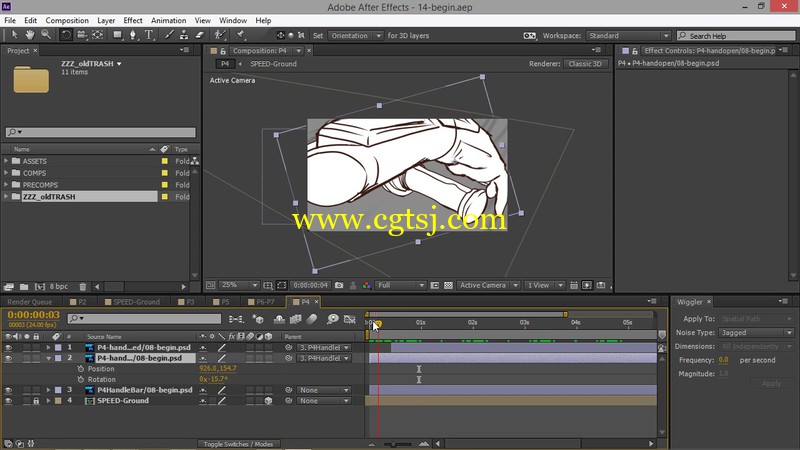The width and height of the screenshot is (800, 450).
Task: Open the Active Camera view dropdown
Action: pos(488,285)
